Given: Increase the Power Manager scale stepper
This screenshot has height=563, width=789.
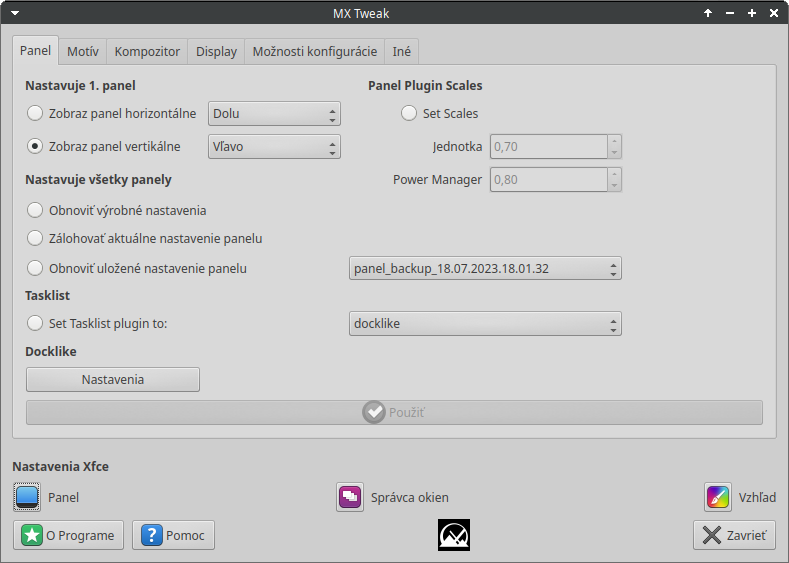Looking at the screenshot, I should [614, 174].
